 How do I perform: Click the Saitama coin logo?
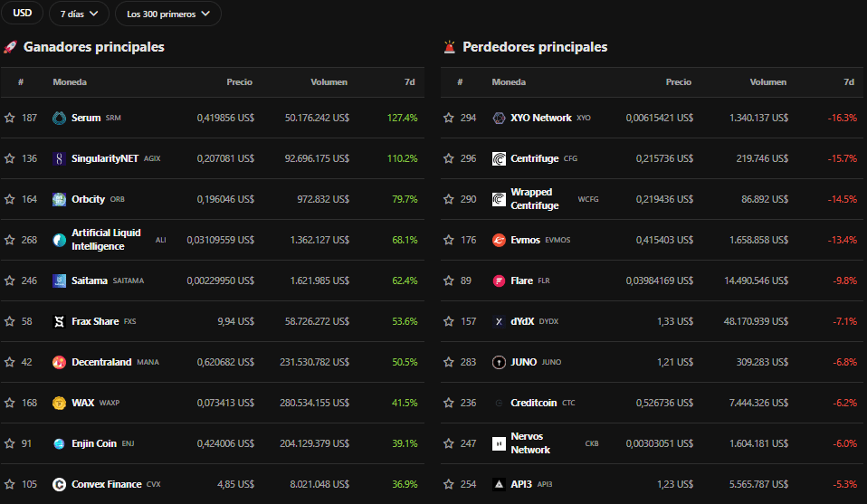click(59, 281)
